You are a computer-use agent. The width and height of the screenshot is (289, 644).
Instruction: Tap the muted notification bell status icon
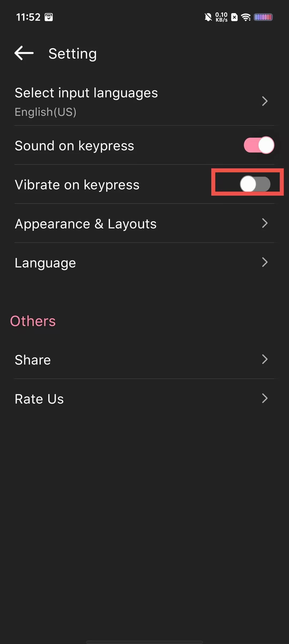[208, 17]
